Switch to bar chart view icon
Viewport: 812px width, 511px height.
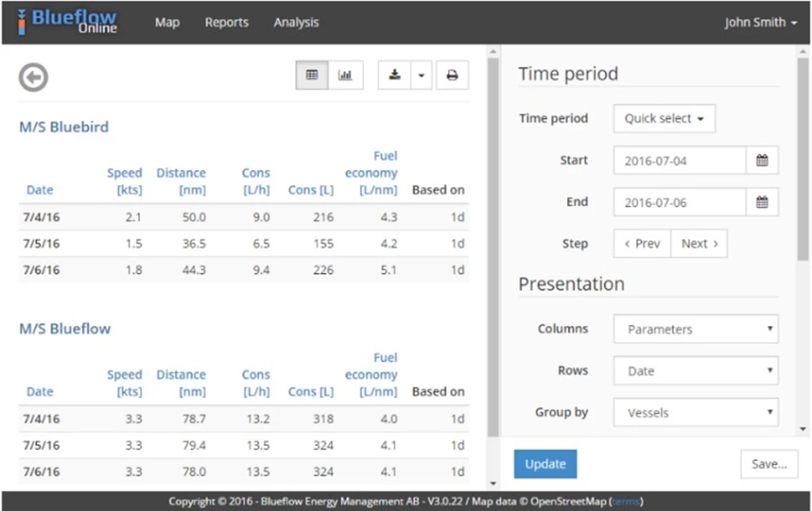click(346, 75)
